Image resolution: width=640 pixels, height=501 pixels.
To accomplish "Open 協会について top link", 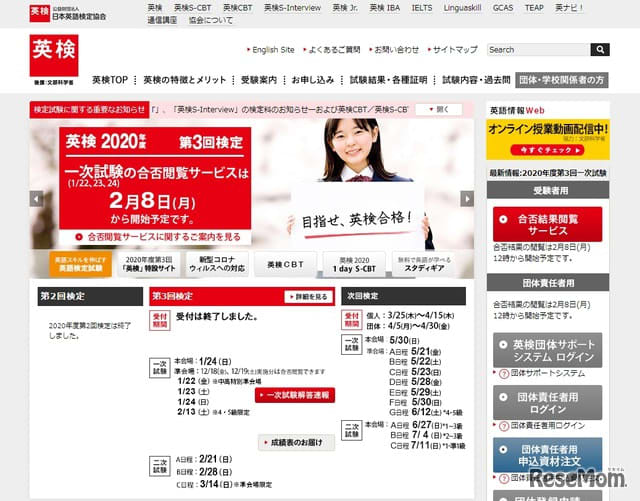I will click(211, 20).
